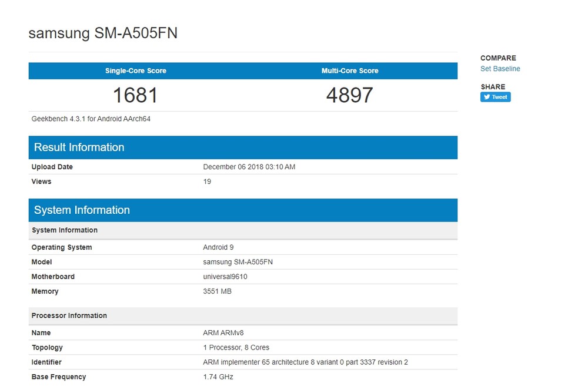The width and height of the screenshot is (588, 390).
Task: Select the Upload Date label
Action: (52, 167)
